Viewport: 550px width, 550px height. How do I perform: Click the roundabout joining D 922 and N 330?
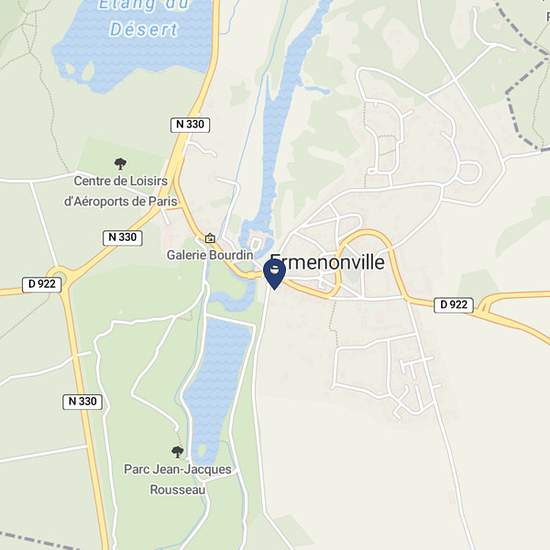pos(60,275)
